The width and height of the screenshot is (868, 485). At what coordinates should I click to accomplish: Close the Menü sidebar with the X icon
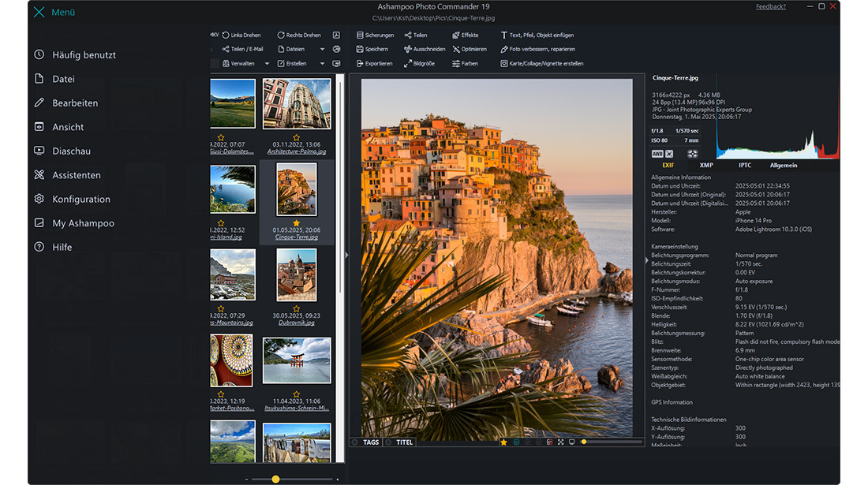[39, 12]
